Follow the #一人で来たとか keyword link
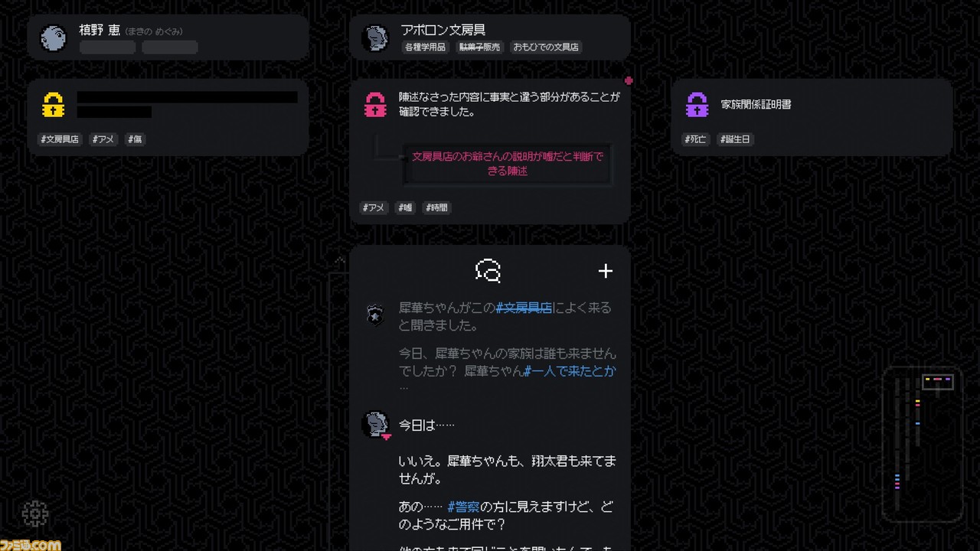Screen dimensions: 980x551 point(570,371)
